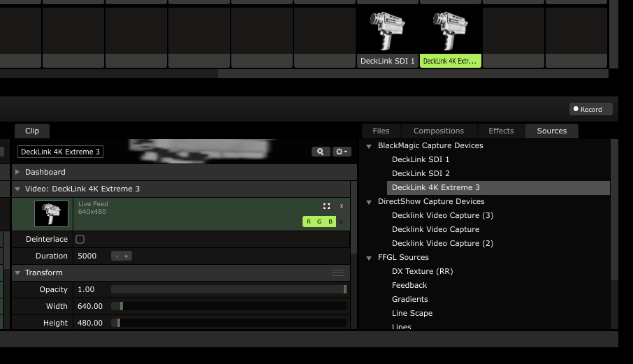
Task: Toggle the R red channel button
Action: coord(309,221)
